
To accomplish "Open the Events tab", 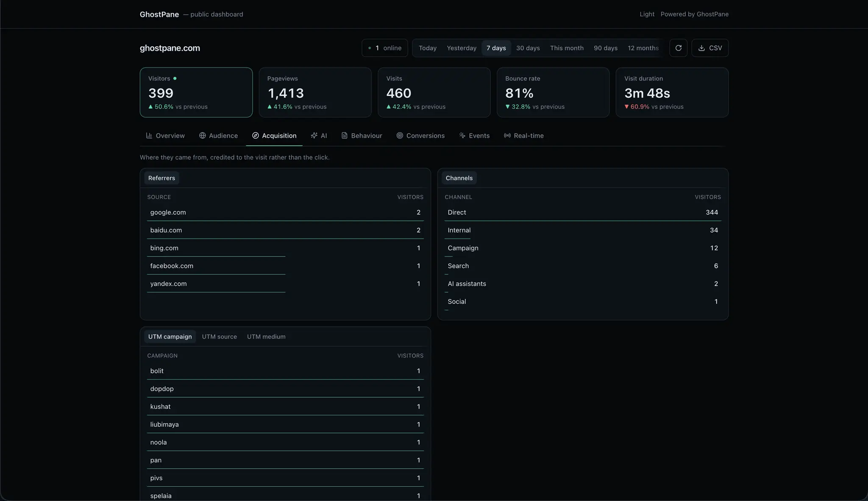I will [474, 136].
